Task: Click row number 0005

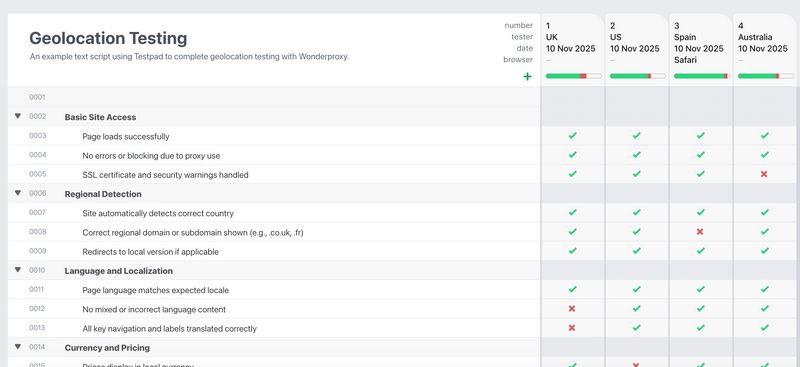Action: pos(37,174)
